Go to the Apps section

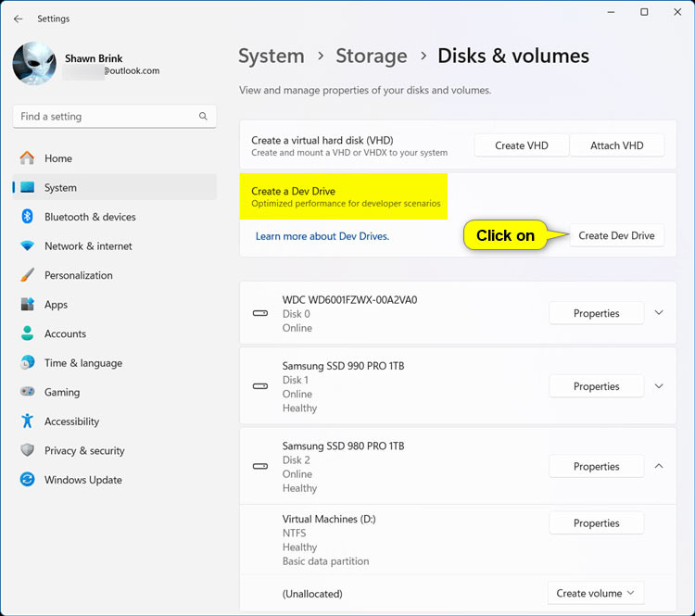pos(114,305)
